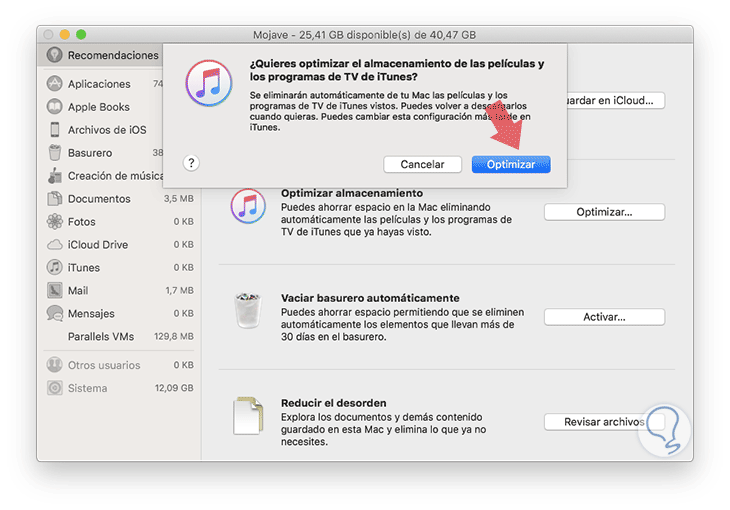Click the Sistema gear icon

click(x=54, y=388)
